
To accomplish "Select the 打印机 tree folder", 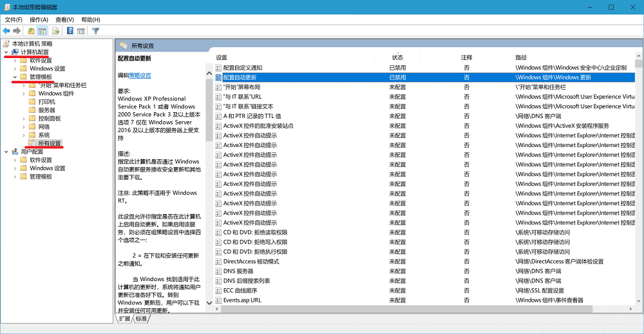I will tap(47, 102).
